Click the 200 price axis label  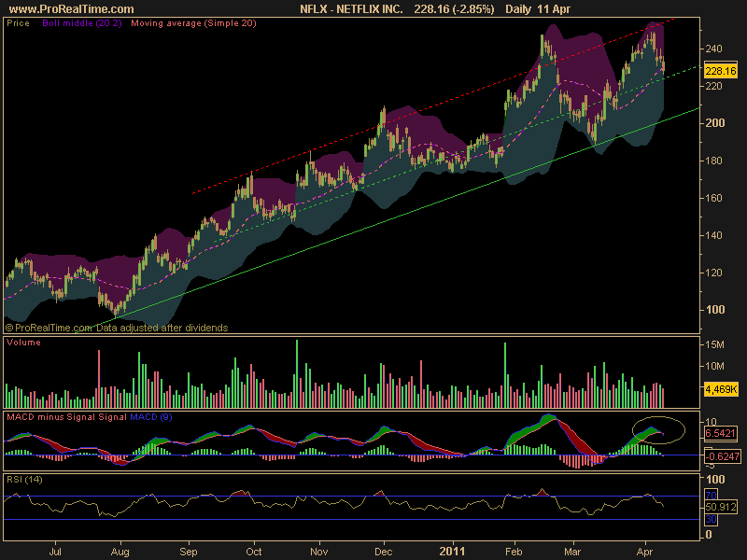715,123
